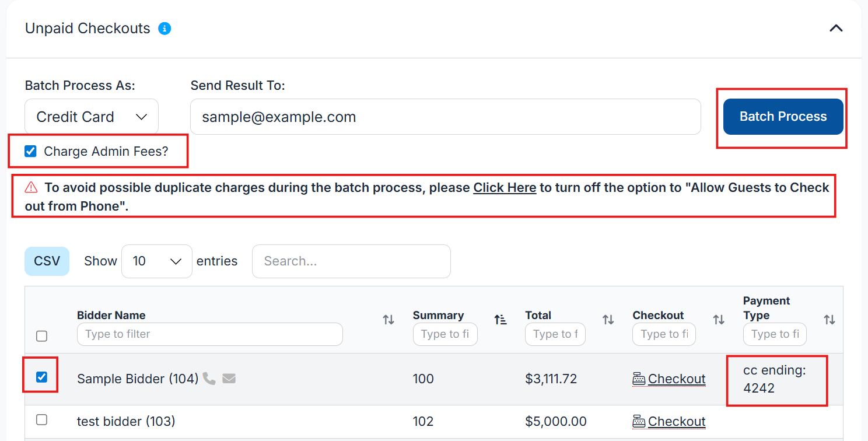This screenshot has height=441, width=868.
Task: Follow the Click Here warning link
Action: [x=505, y=188]
